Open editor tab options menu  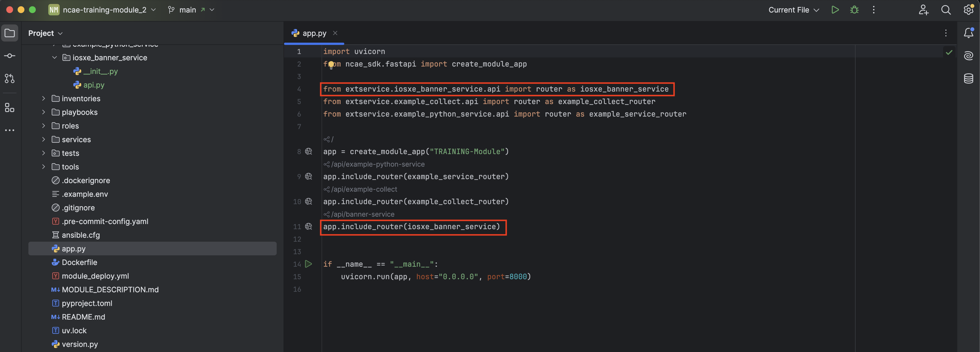(x=945, y=33)
